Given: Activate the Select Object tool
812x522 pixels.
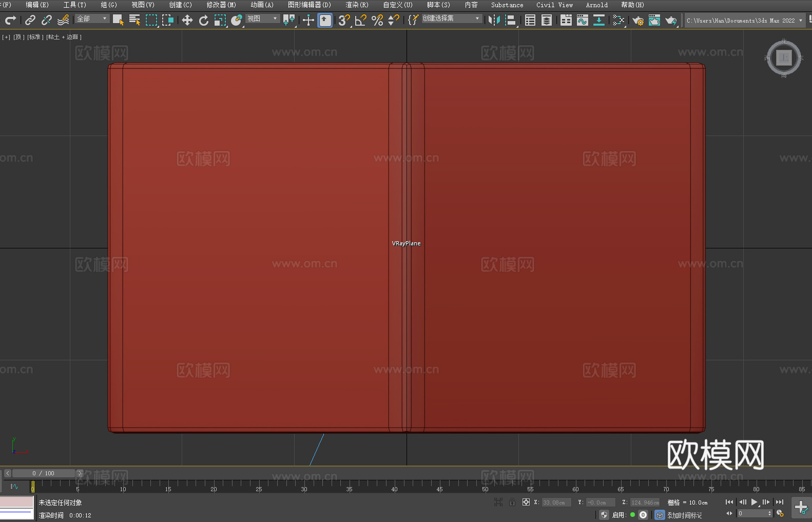Looking at the screenshot, I should click(x=118, y=20).
